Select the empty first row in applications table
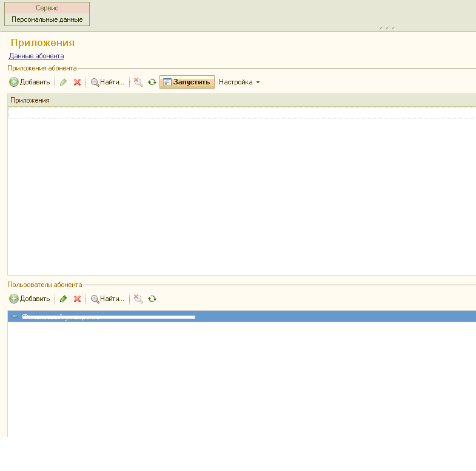Image resolution: width=476 pixels, height=471 pixels. (242, 112)
